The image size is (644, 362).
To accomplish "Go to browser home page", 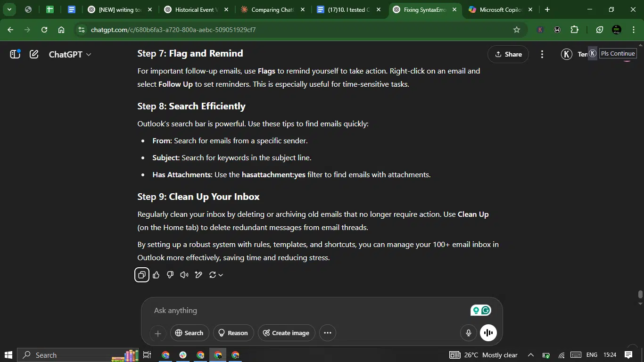I will pos(61,30).
